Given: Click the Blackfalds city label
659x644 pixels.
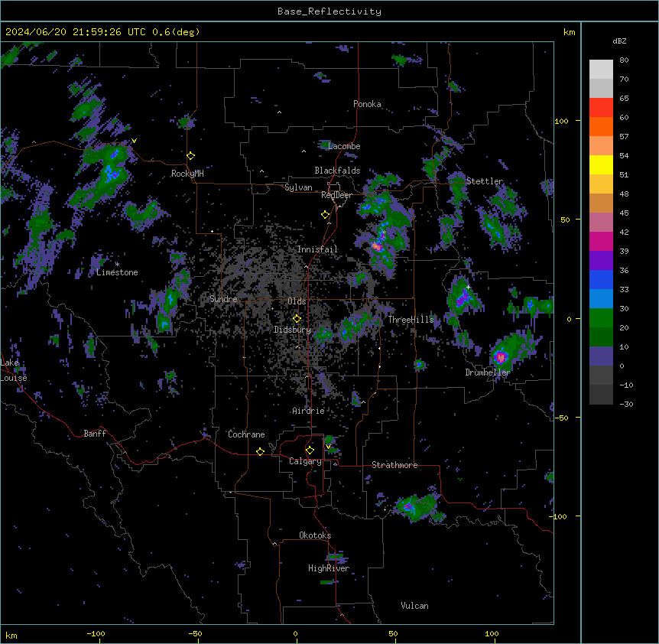Looking at the screenshot, I should pyautogui.click(x=337, y=171).
